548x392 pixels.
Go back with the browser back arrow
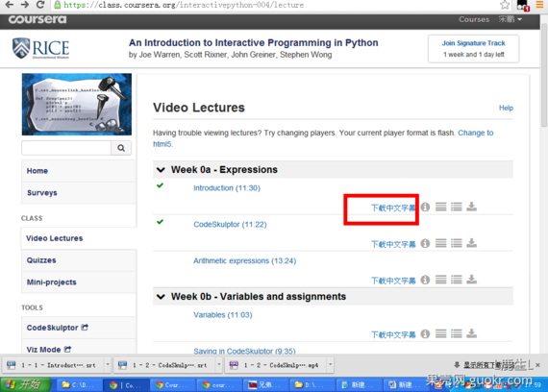tap(9, 5)
